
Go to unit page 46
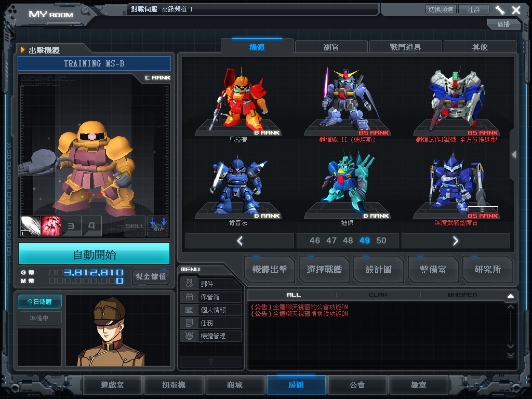coord(314,241)
